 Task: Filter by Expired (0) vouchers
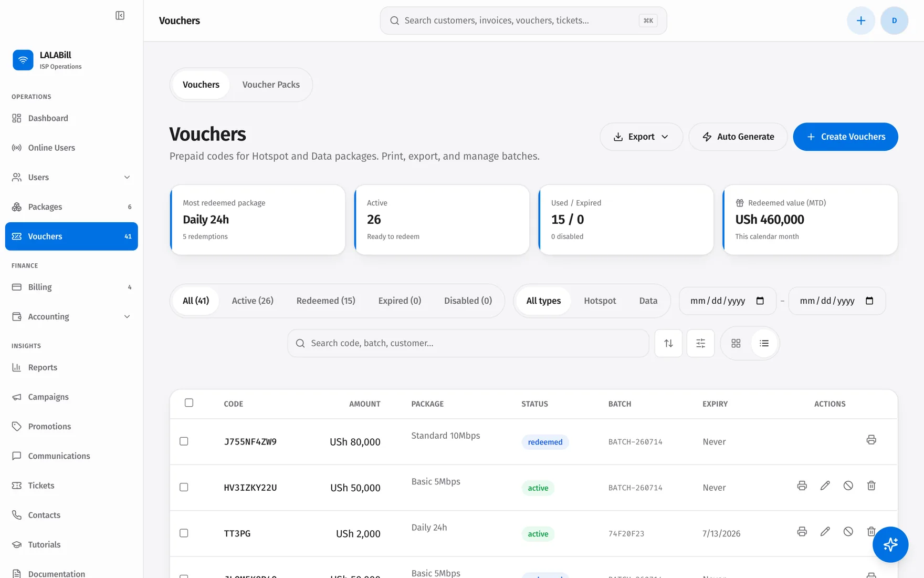400,301
